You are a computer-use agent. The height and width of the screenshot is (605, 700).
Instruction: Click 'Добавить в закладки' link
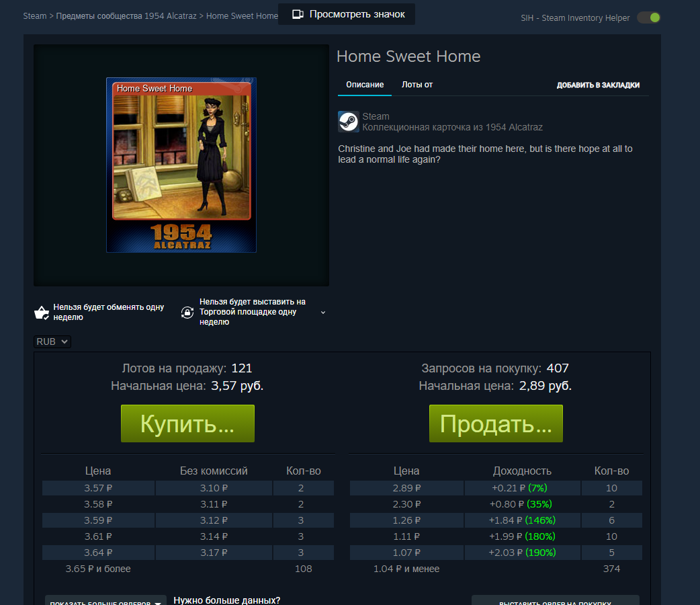(x=598, y=85)
